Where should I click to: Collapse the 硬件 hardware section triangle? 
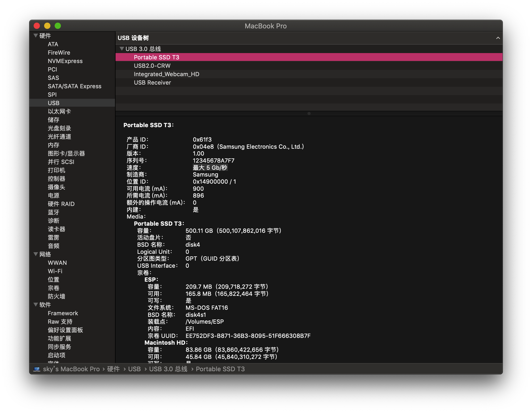click(x=36, y=35)
